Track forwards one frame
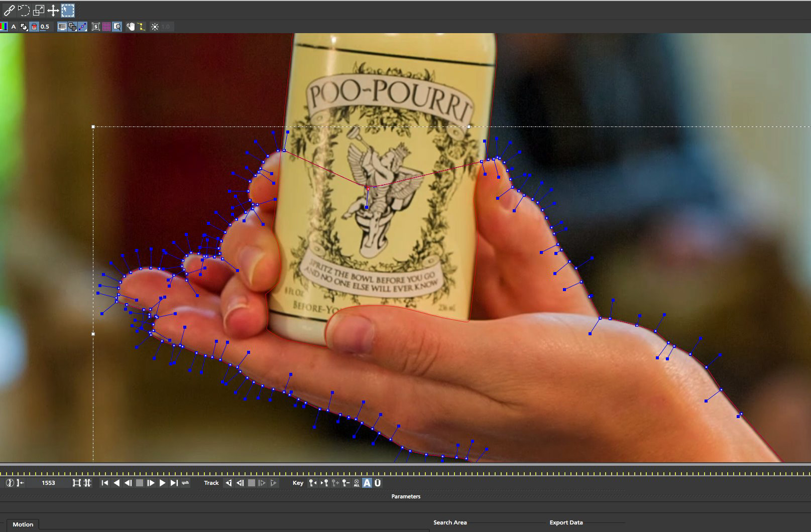Viewport: 811px width, 532px height. (262, 483)
